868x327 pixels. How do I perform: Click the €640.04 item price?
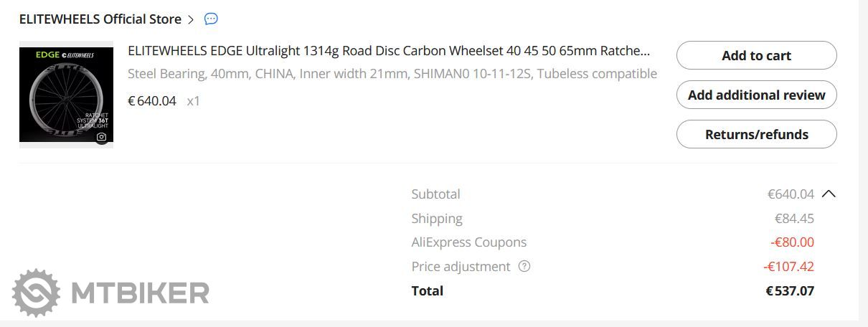point(152,101)
